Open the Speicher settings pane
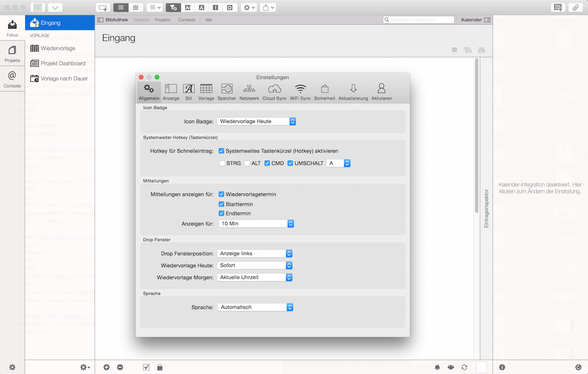Viewport: 588px width, 374px height. 227,92
